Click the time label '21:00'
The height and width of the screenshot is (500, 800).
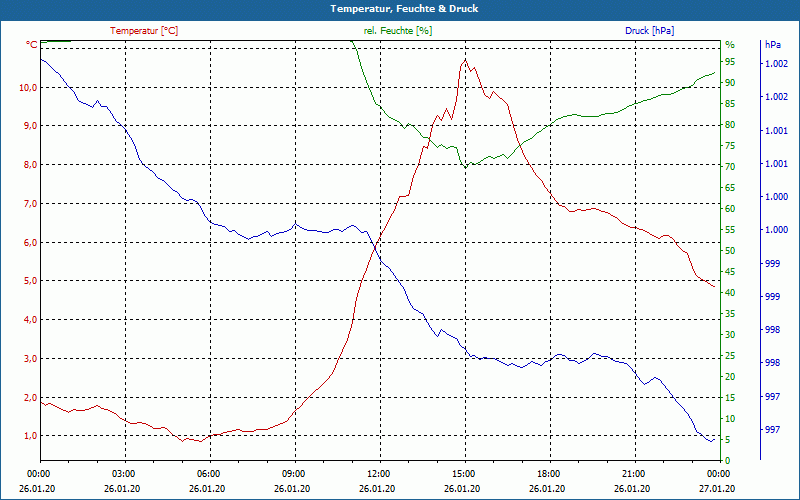pyautogui.click(x=633, y=474)
